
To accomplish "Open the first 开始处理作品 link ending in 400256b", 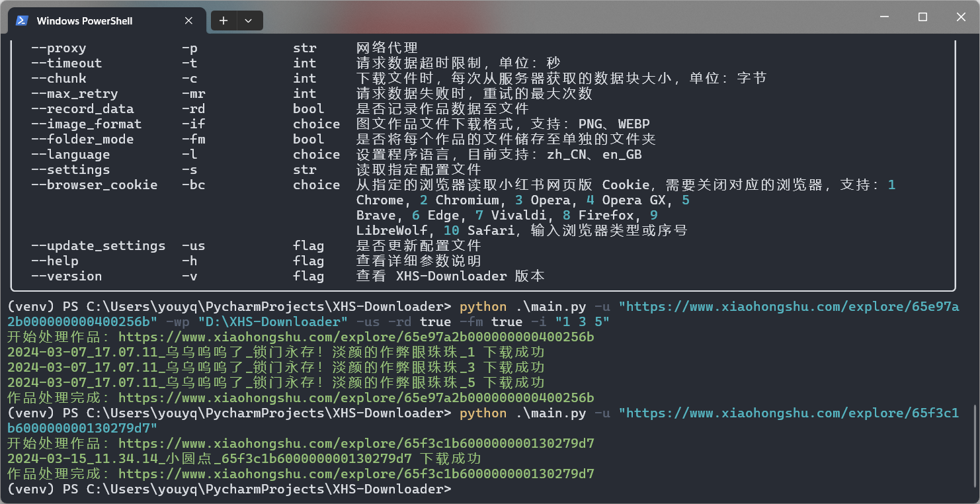I will [x=356, y=337].
